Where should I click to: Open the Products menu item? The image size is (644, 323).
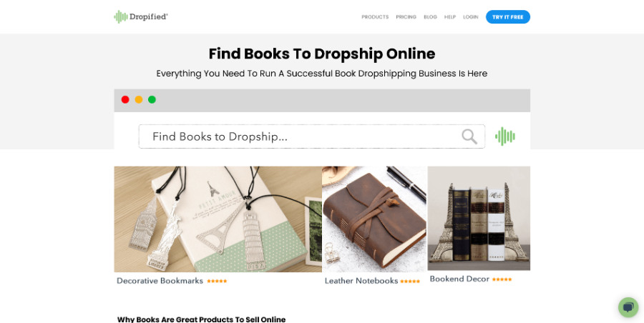coord(375,17)
